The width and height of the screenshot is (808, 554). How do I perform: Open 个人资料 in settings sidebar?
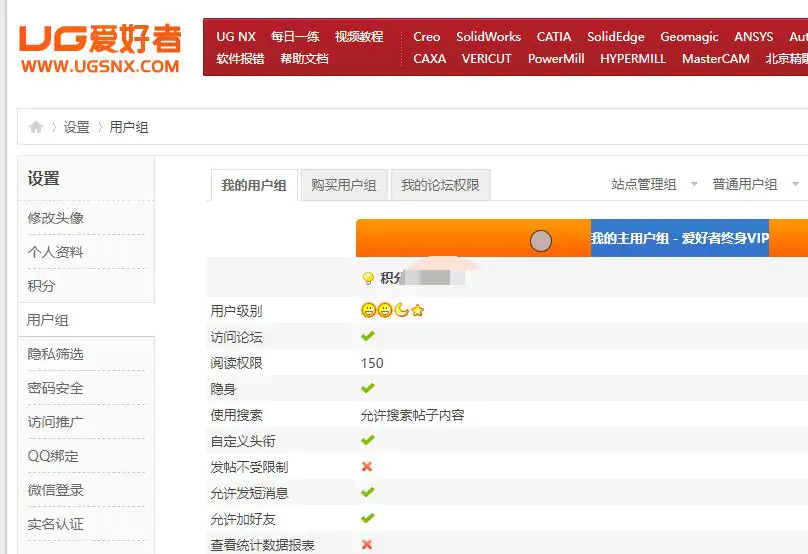[x=56, y=252]
